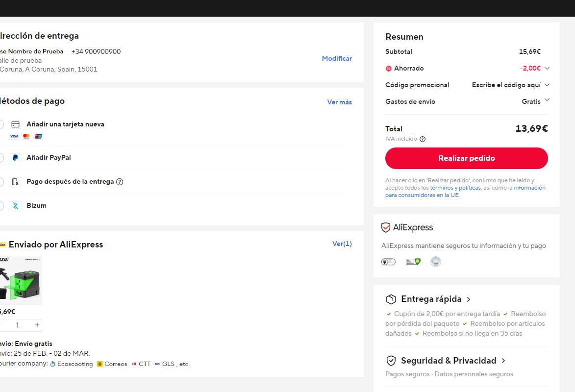The image size is (575, 392).
Task: Expand Gastos de envío details
Action: coord(547,100)
